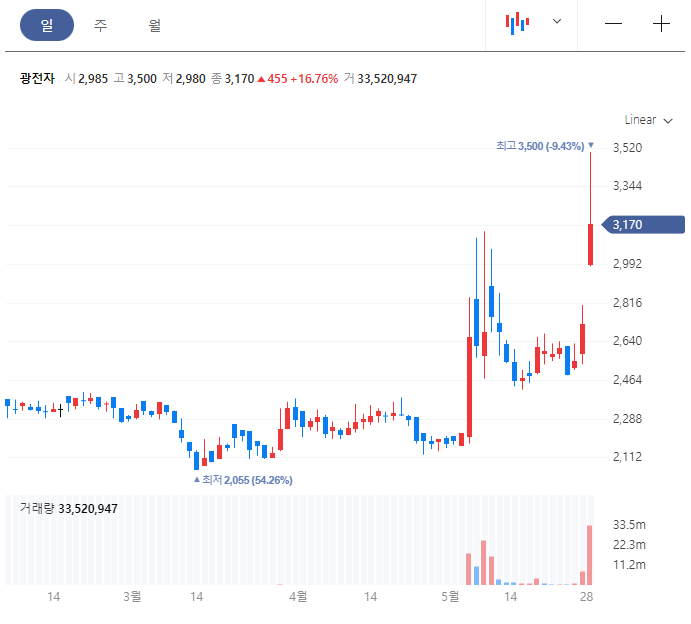Expand the chart type dropdown chevron
Viewport: 691px width, 624px height.
[557, 21]
